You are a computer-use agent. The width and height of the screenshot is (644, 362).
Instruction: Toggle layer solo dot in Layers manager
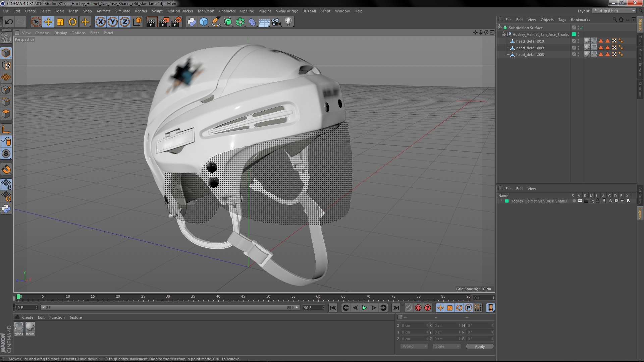tap(574, 201)
